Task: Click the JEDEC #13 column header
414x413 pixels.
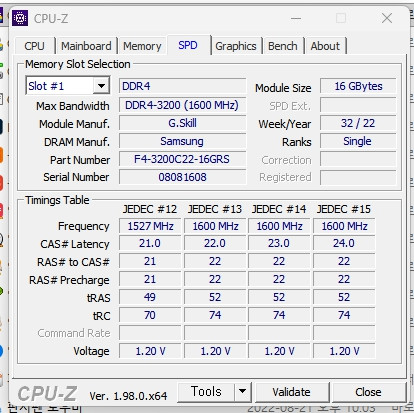Action: click(215, 209)
